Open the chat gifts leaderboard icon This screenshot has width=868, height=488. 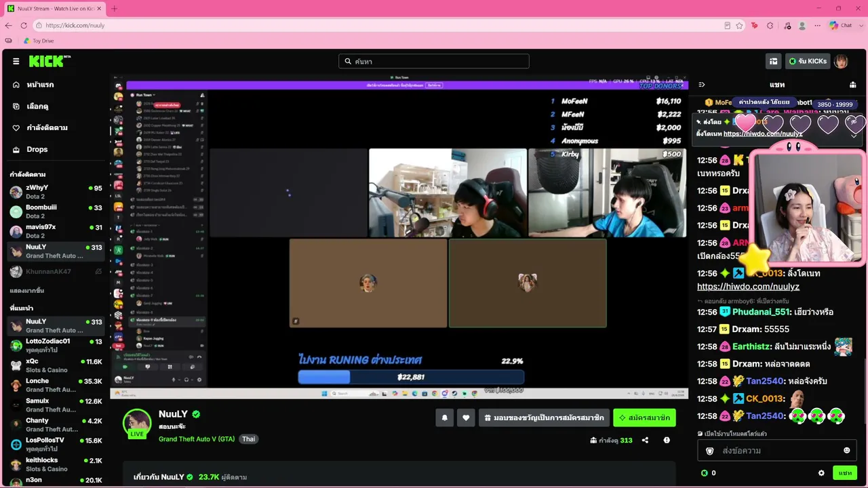[x=853, y=85]
